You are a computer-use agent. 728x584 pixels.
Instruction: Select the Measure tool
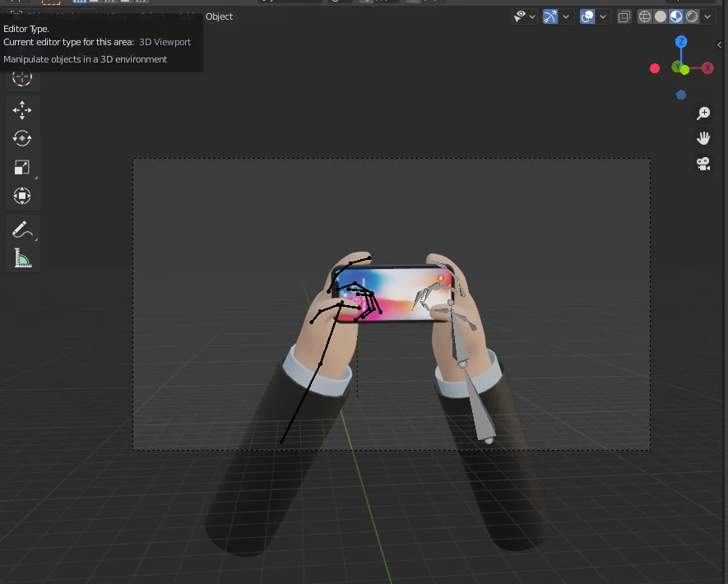(22, 257)
